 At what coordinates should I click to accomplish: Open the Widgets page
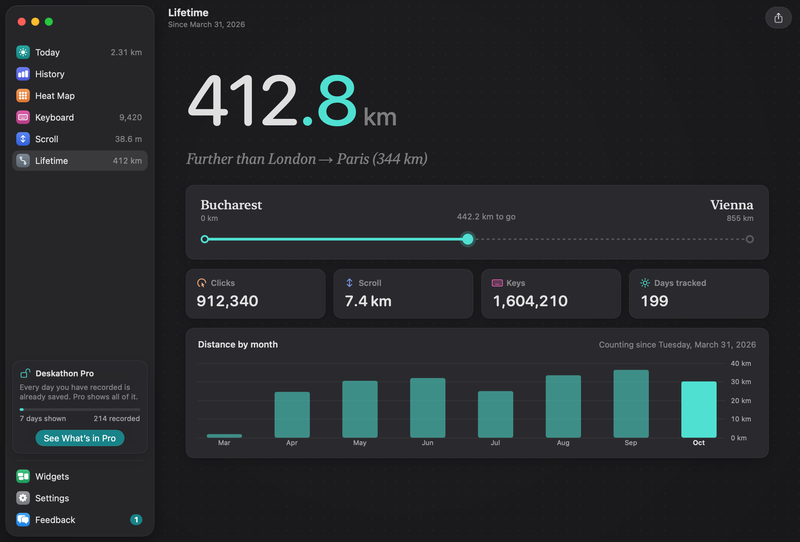[80, 476]
